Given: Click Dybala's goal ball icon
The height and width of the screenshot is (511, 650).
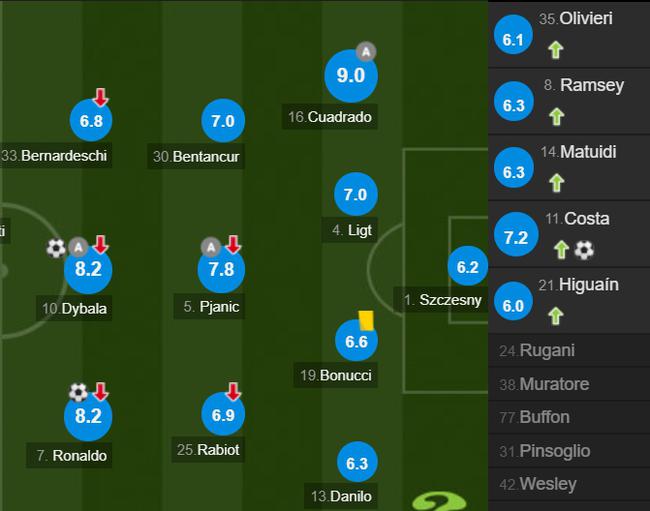Looking at the screenshot, I should pos(56,248).
